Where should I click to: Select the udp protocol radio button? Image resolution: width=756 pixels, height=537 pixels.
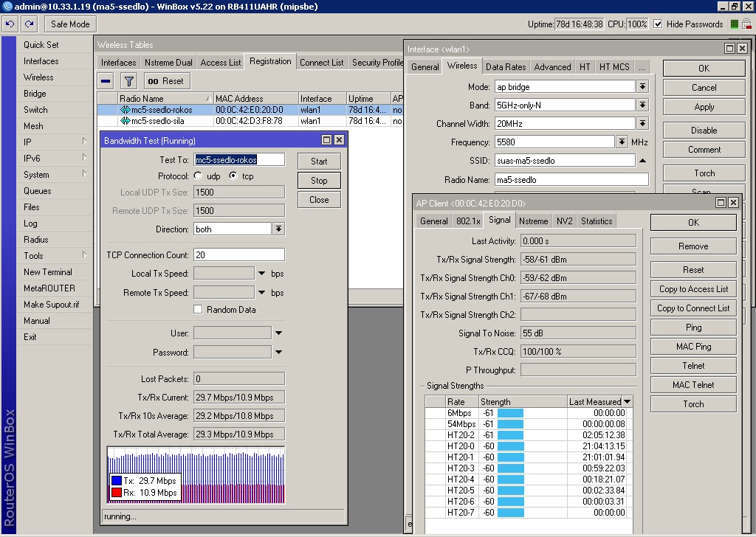pos(198,176)
